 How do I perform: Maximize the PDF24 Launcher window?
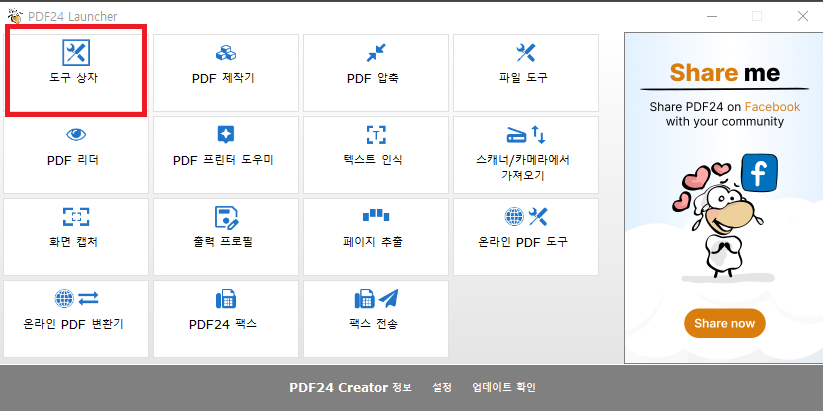(757, 16)
